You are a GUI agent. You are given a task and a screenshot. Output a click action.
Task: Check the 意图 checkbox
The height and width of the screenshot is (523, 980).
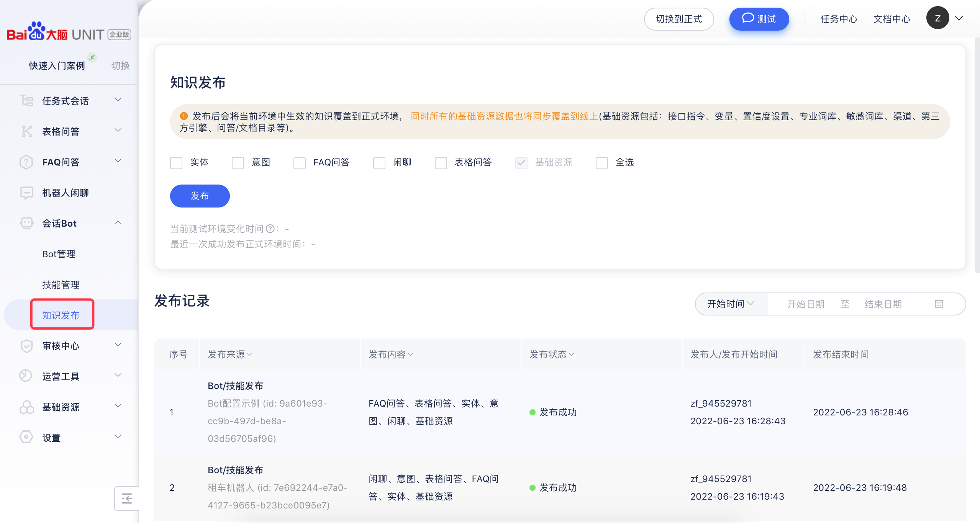tap(238, 163)
